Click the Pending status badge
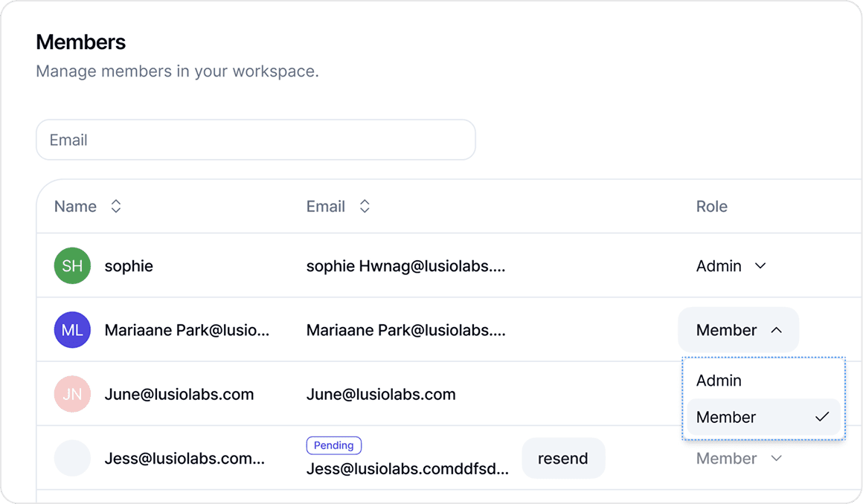This screenshot has height=504, width=863. click(333, 445)
